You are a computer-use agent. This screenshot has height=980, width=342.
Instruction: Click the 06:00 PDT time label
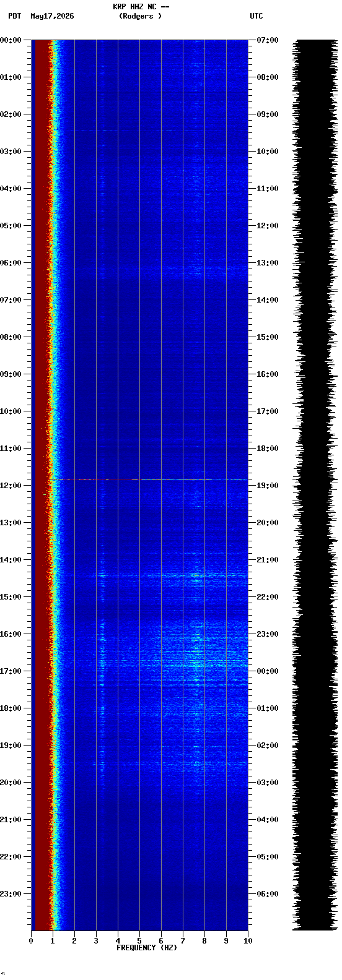pyautogui.click(x=11, y=263)
